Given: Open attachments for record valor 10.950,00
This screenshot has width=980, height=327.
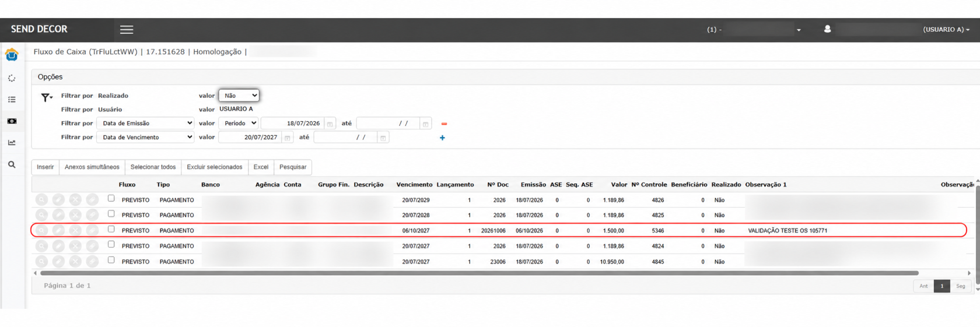Looking at the screenshot, I should point(92,262).
